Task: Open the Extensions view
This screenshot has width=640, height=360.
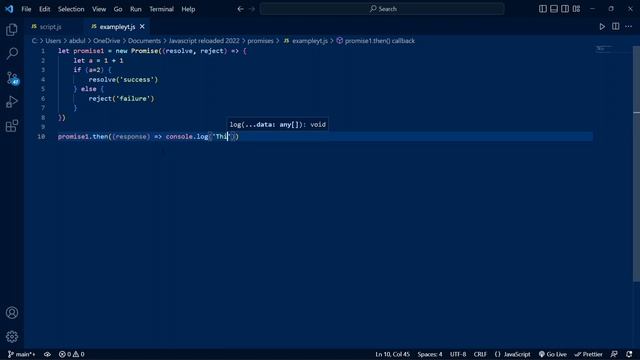Action: click(x=12, y=126)
